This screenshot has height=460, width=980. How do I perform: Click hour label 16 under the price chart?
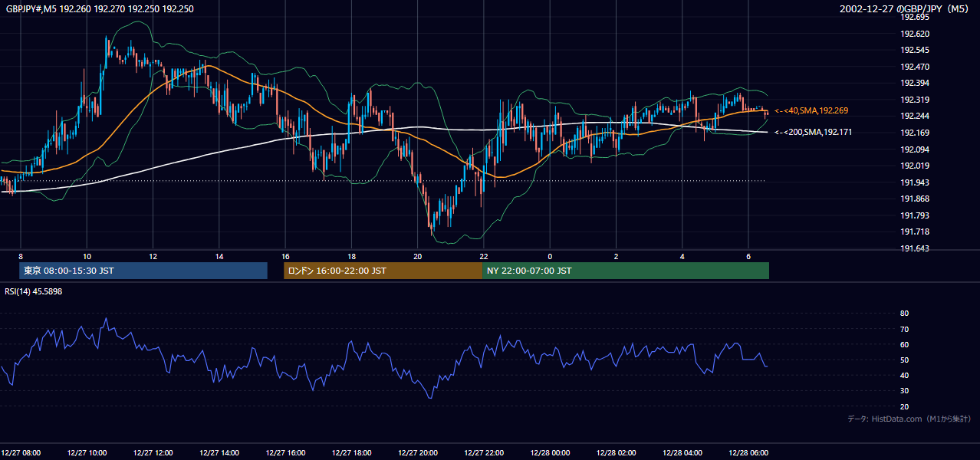[x=285, y=256]
